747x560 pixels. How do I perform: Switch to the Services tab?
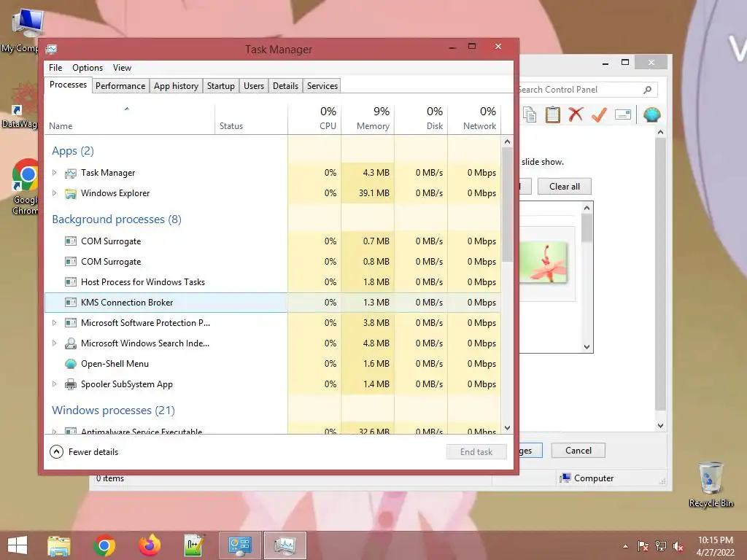(x=322, y=86)
